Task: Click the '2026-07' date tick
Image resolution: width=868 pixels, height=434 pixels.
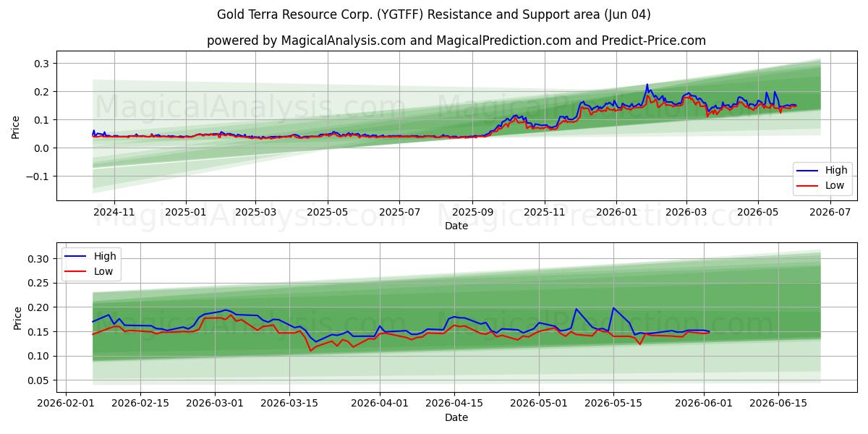Action: click(830, 212)
